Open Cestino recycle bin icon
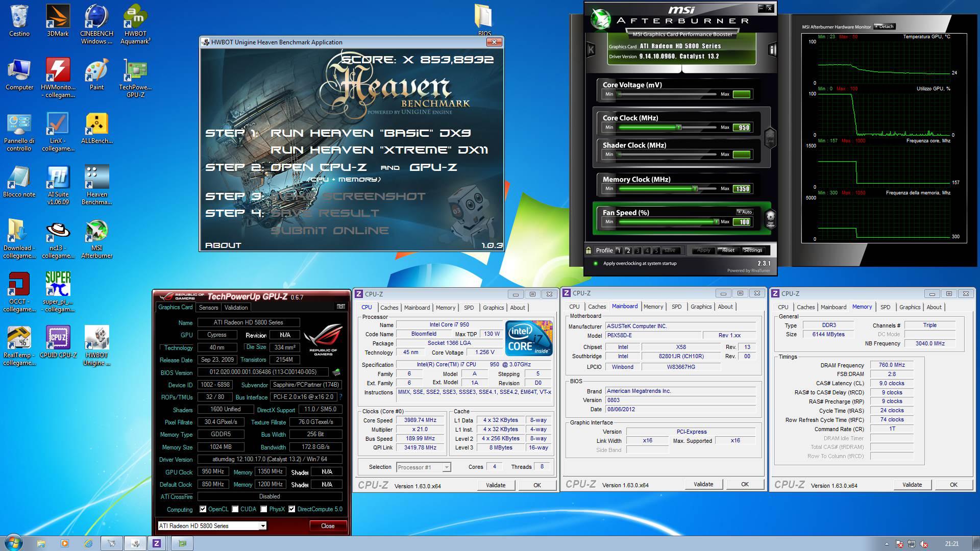980x551 pixels. 19,20
